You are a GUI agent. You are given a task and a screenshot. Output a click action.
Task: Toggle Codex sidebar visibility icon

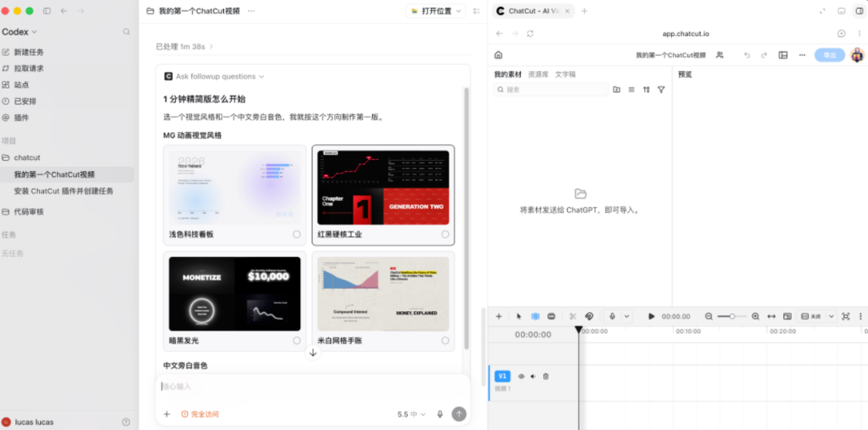pos(47,11)
